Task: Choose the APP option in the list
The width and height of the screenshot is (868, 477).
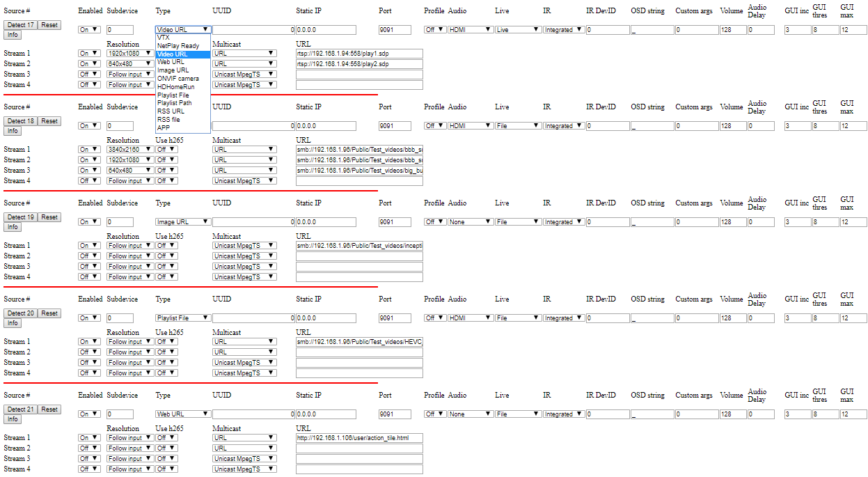Action: coord(164,127)
